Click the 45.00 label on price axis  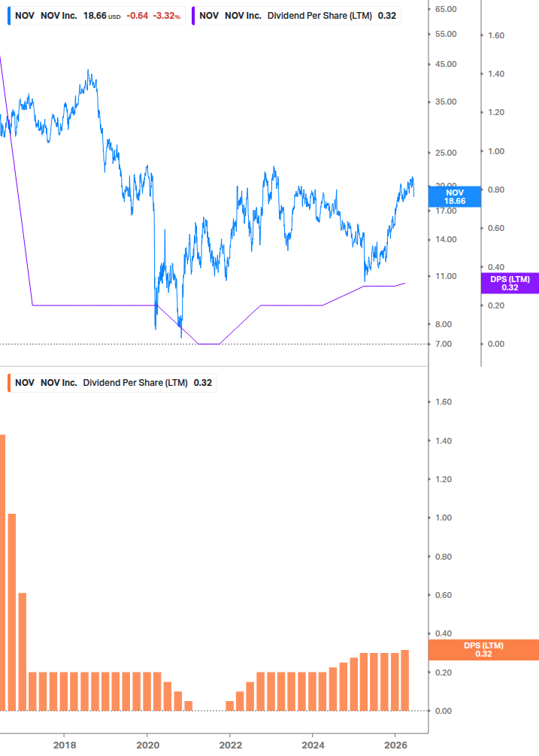(x=446, y=64)
